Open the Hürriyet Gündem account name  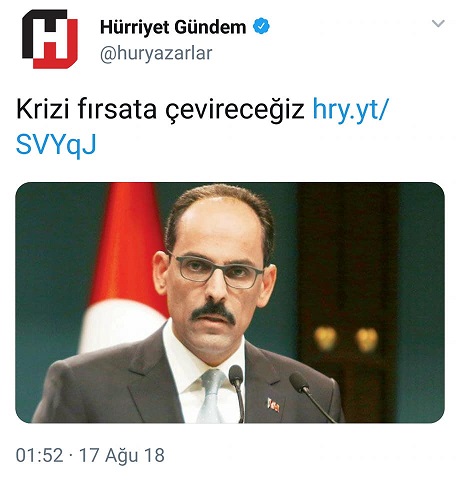(173, 27)
